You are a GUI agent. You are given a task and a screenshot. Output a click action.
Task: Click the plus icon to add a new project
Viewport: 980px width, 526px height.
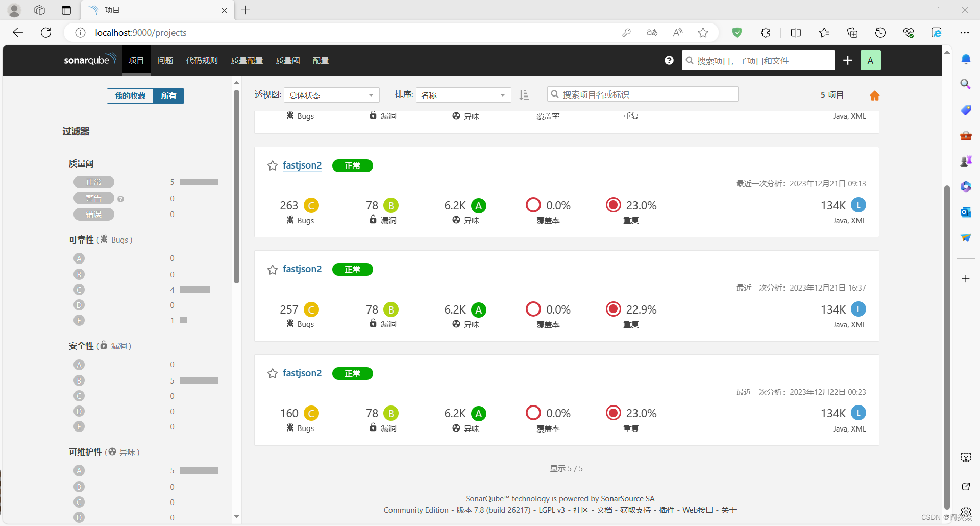click(x=847, y=60)
